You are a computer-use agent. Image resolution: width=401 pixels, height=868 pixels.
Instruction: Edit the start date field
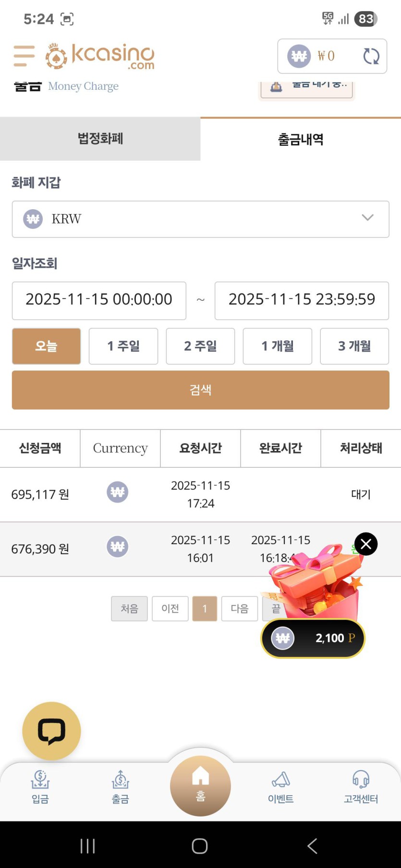tap(99, 300)
